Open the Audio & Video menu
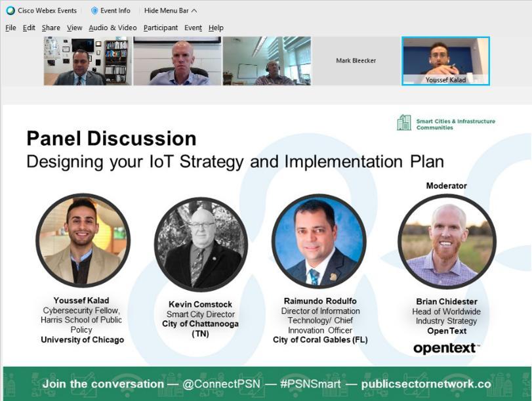This screenshot has width=532, height=401. [x=113, y=28]
